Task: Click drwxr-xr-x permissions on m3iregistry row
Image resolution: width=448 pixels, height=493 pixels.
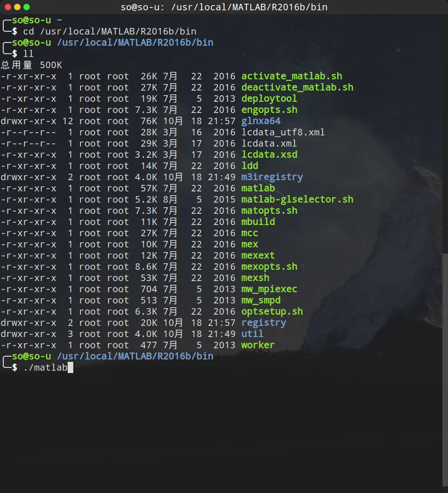Action: (x=28, y=177)
